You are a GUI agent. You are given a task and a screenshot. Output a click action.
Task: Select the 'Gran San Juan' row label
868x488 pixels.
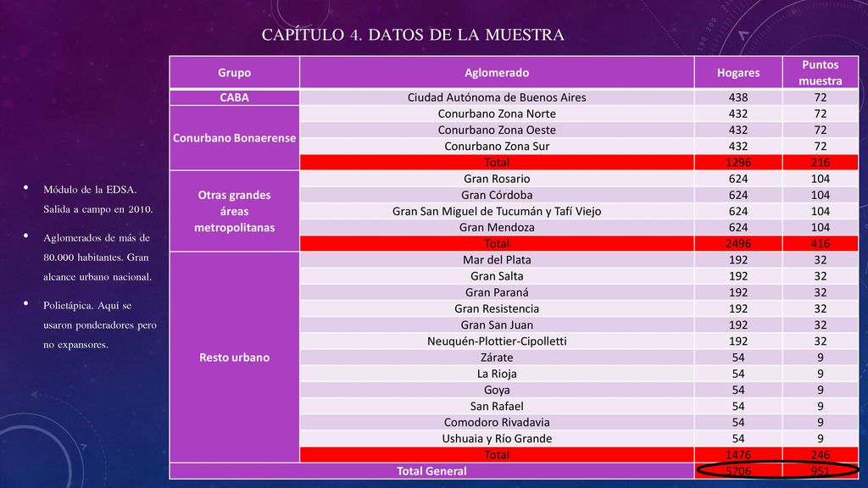click(497, 324)
